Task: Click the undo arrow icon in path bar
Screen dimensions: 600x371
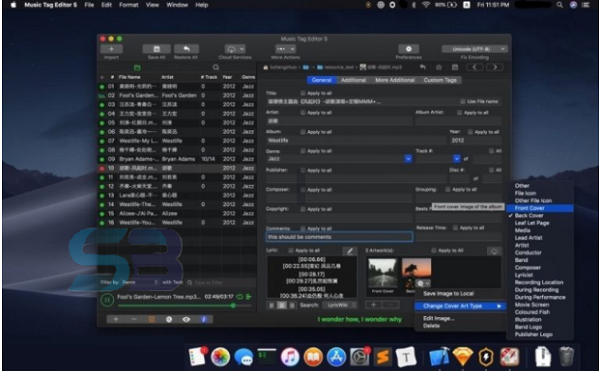Action: point(422,67)
